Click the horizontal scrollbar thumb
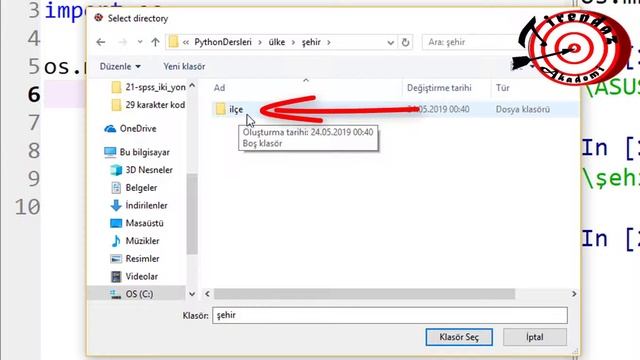 364,294
